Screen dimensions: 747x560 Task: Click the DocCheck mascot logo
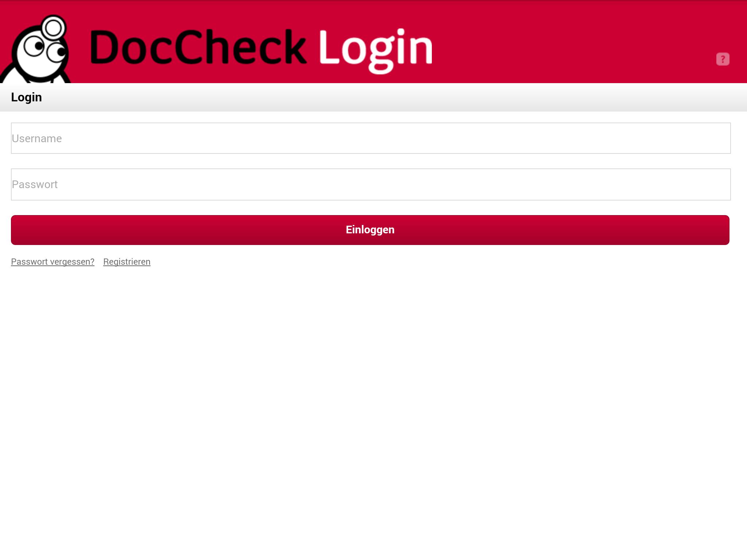[36, 49]
